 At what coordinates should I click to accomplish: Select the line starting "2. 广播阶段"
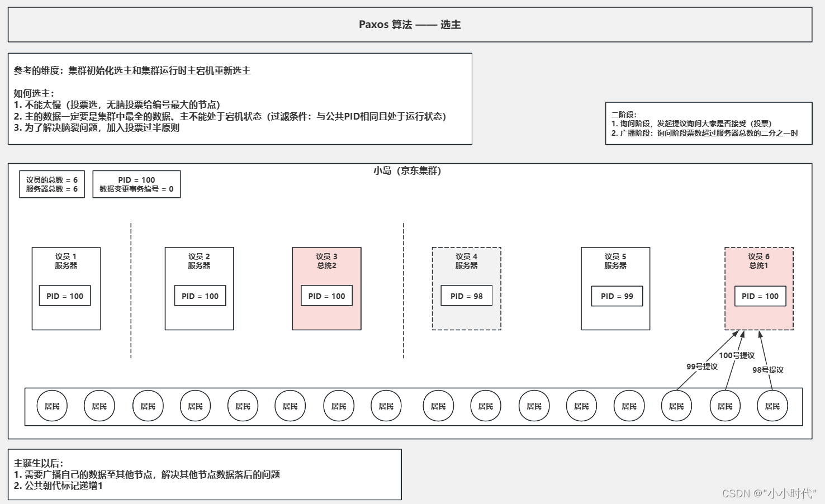pos(704,133)
